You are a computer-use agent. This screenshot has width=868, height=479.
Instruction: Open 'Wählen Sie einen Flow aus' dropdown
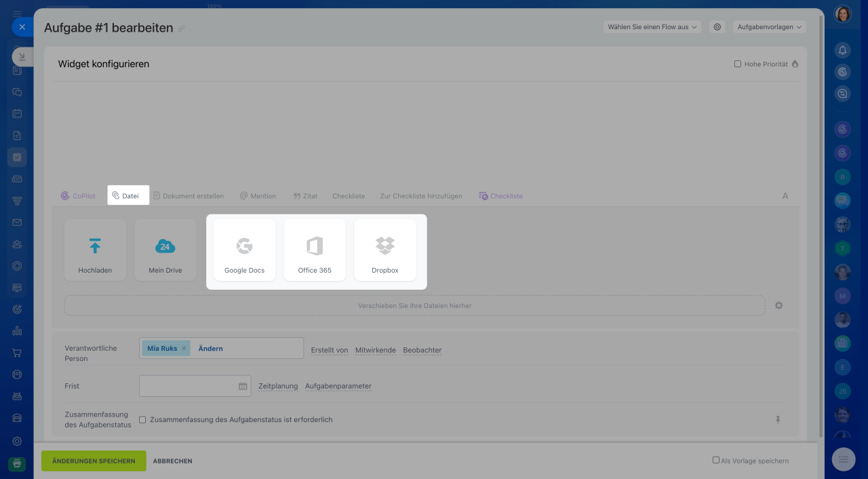click(652, 27)
